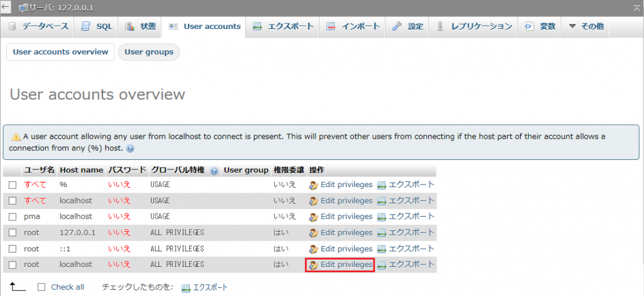The image size is (644, 296).
Task: Expand the その他 dropdown menu
Action: pos(586,26)
